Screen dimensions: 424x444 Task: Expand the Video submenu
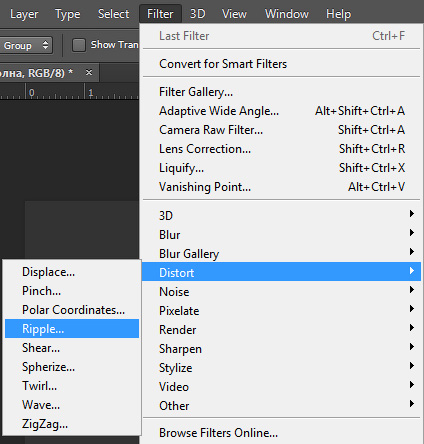(281, 387)
